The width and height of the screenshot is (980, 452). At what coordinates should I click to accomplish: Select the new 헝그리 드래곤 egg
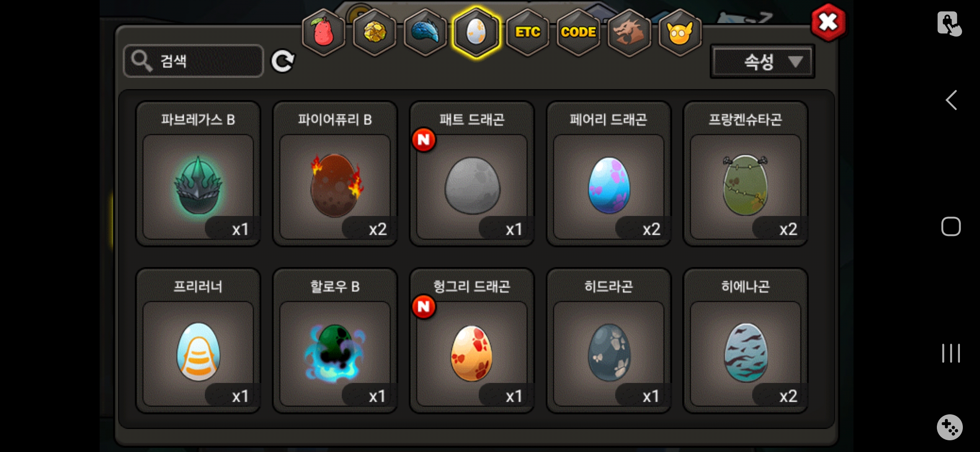472,341
